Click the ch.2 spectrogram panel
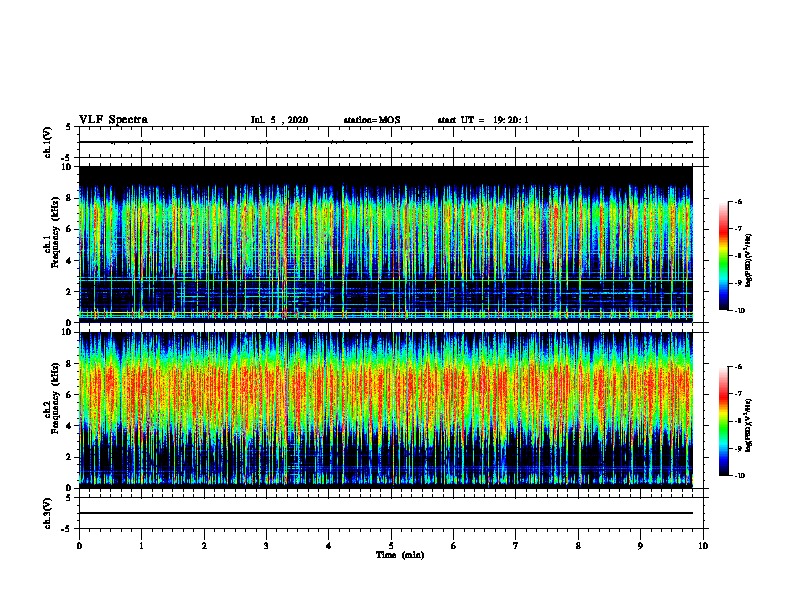This screenshot has width=792, height=612. pos(386,410)
